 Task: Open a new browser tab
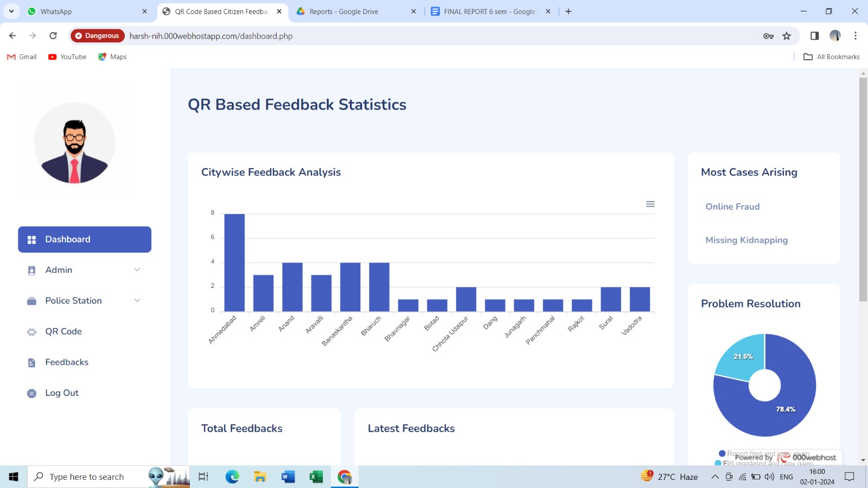point(569,11)
